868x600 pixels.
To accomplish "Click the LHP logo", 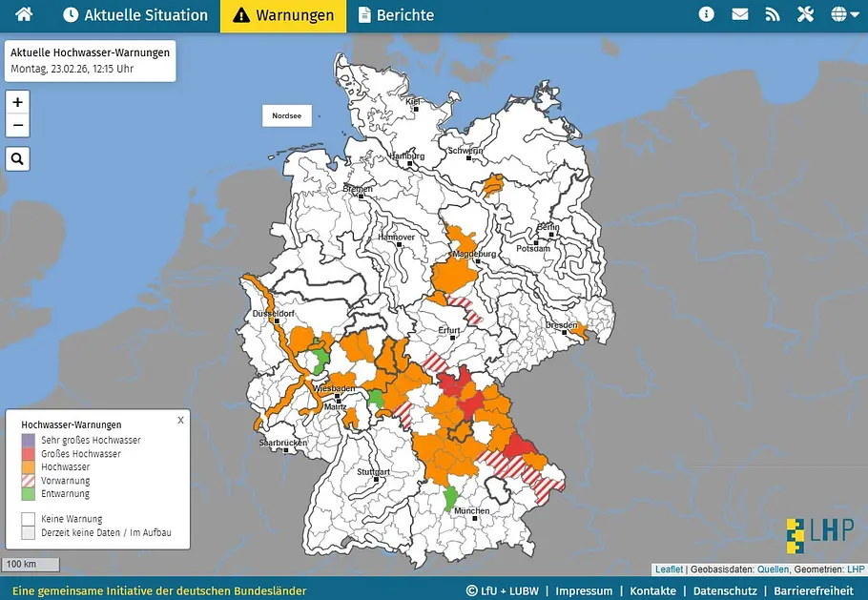I will pyautogui.click(x=820, y=535).
